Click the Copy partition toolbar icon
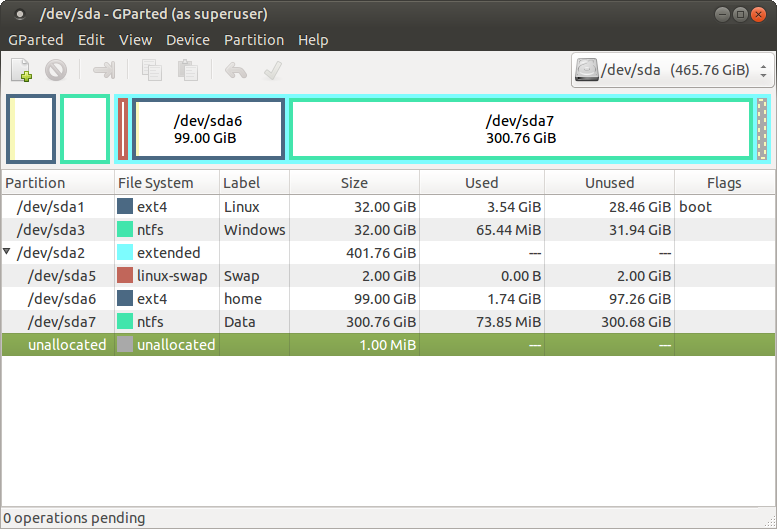Image resolution: width=777 pixels, height=529 pixels. tap(152, 70)
